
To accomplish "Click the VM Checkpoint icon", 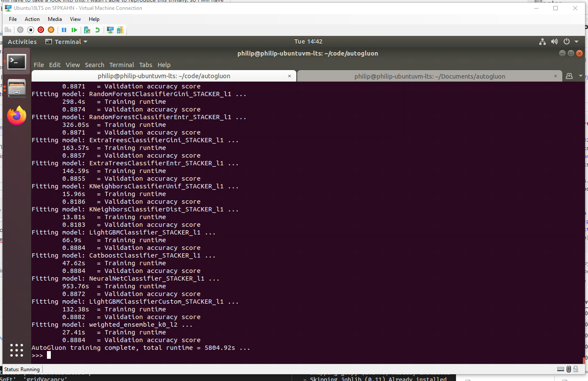I will click(87, 30).
